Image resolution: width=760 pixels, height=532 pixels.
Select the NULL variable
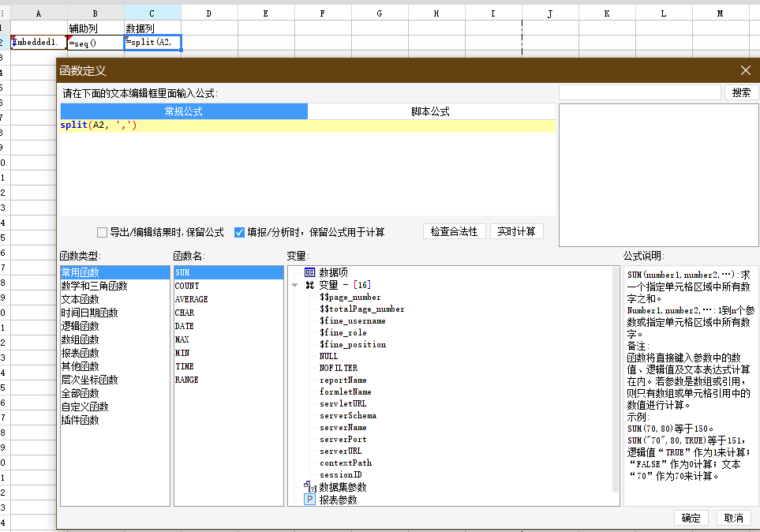(328, 356)
